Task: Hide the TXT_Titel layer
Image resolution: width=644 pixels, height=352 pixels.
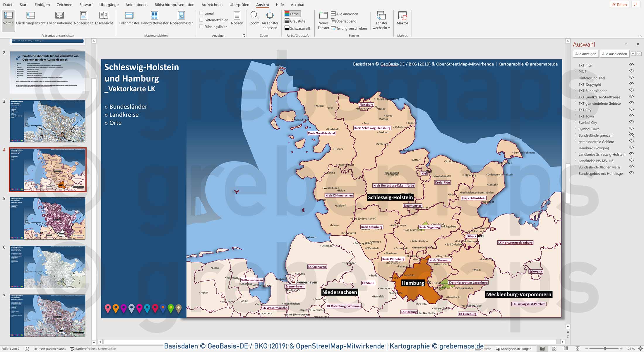Action: (631, 65)
